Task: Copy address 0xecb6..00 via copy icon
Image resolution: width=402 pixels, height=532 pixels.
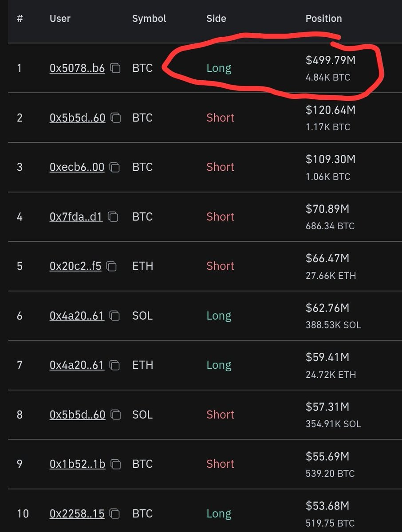Action: 115,167
